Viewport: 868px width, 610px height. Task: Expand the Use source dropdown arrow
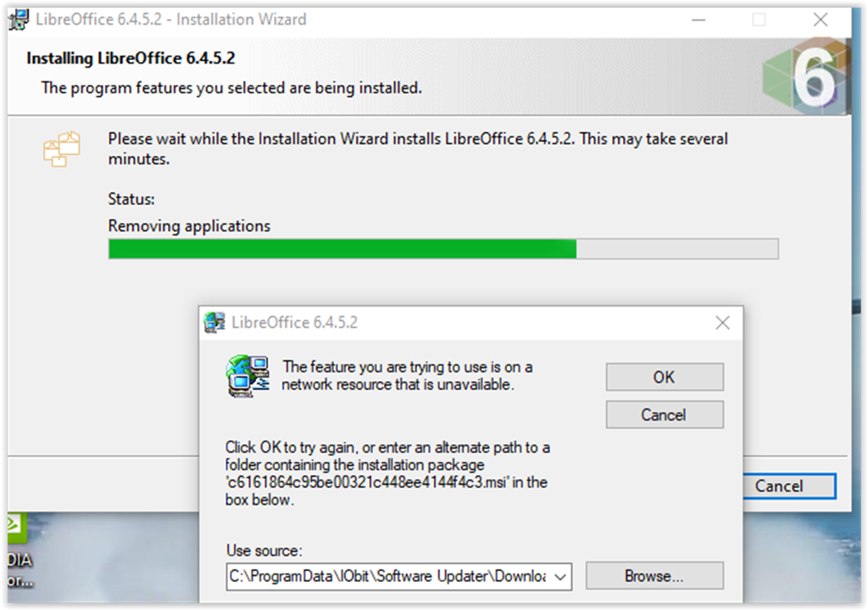[x=560, y=577]
